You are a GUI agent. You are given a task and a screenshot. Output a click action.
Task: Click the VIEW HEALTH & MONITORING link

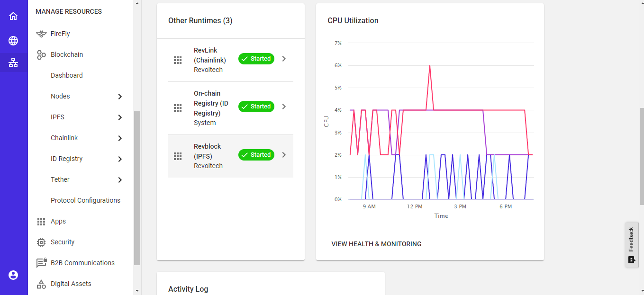(376, 244)
